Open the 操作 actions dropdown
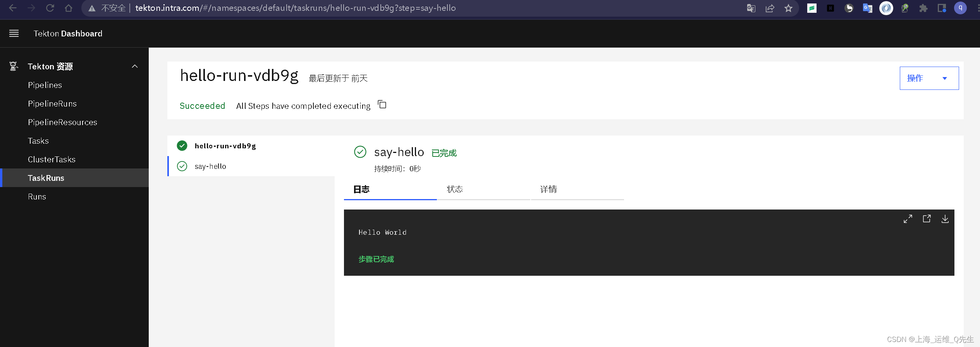This screenshot has height=347, width=980. (x=929, y=78)
